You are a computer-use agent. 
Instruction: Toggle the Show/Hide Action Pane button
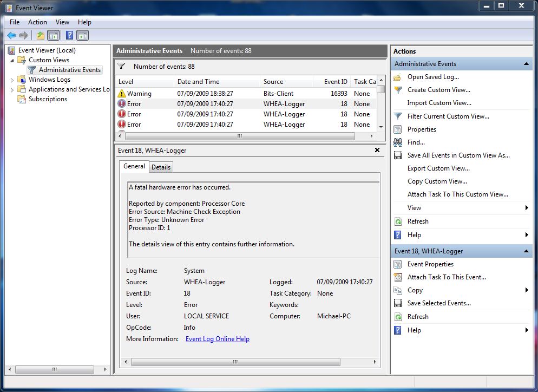click(82, 36)
